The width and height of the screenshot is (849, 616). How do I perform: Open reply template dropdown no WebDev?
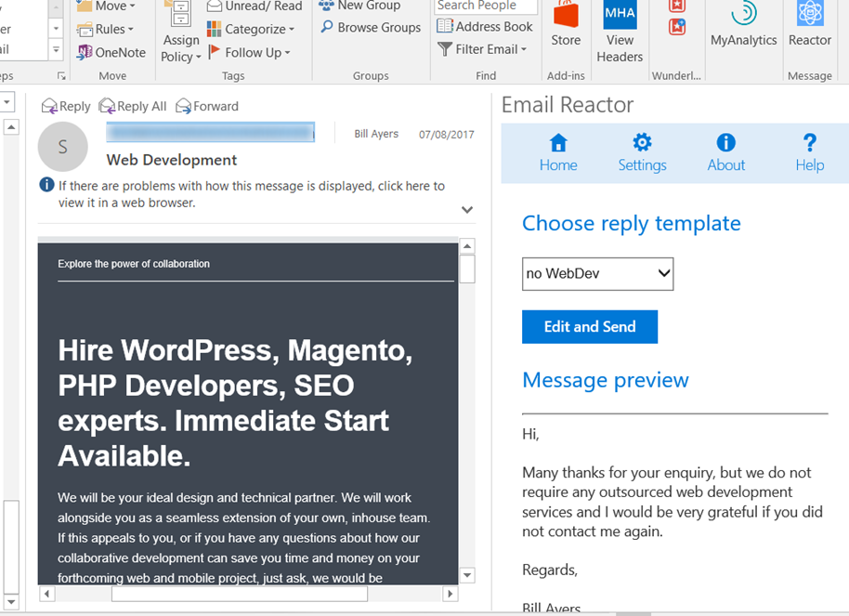598,274
